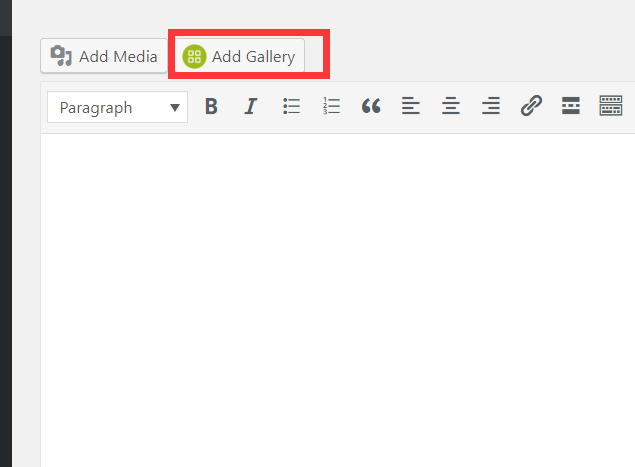Click the green gallery grid icon
This screenshot has height=467, width=635.
coord(194,57)
